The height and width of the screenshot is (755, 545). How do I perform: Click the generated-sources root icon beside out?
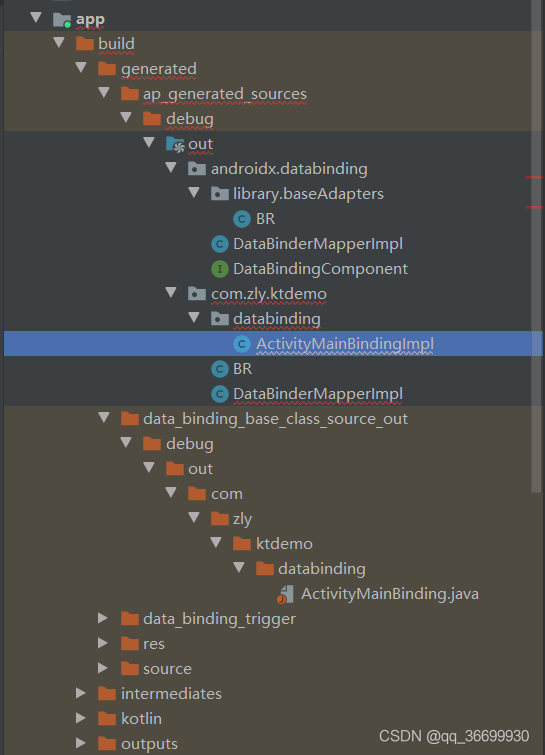pos(175,144)
